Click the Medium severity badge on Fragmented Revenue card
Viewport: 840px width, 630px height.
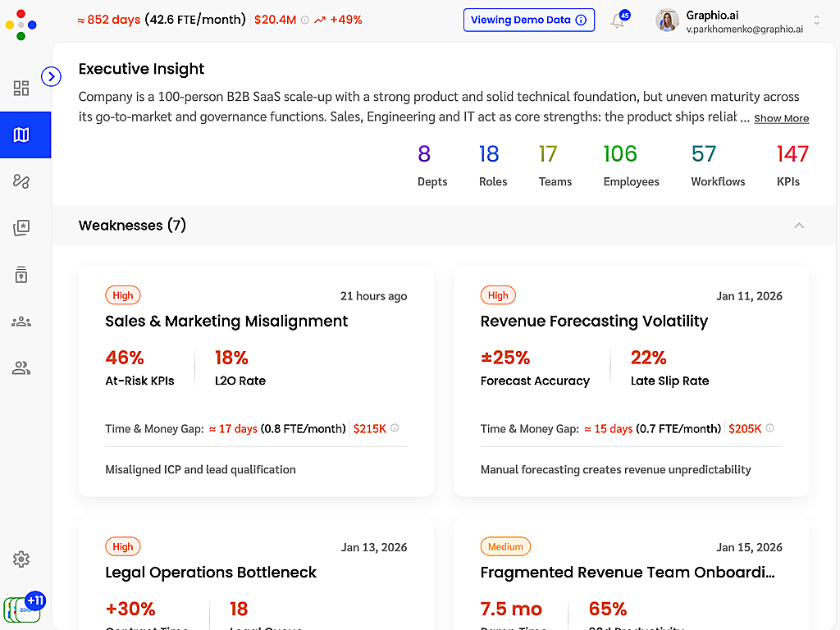coord(505,546)
